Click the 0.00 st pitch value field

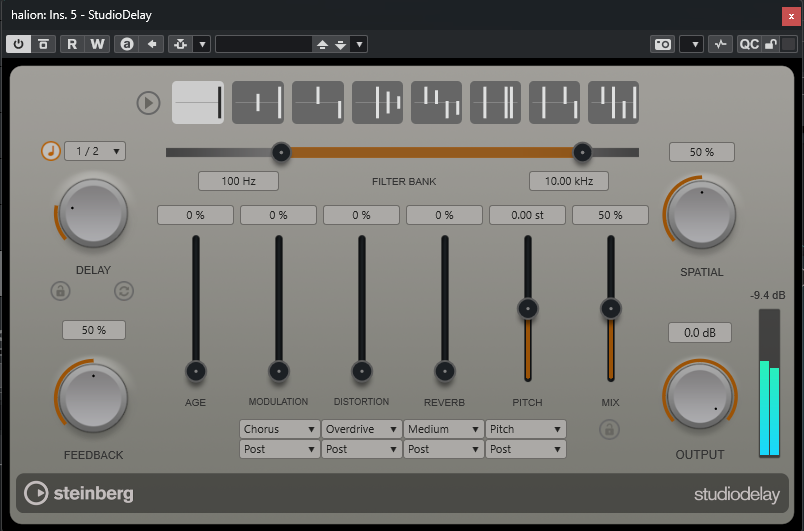527,215
